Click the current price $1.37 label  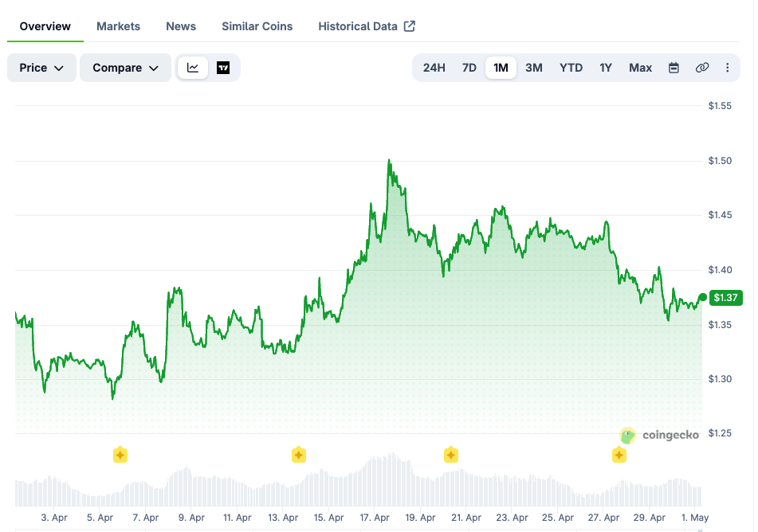click(x=725, y=298)
